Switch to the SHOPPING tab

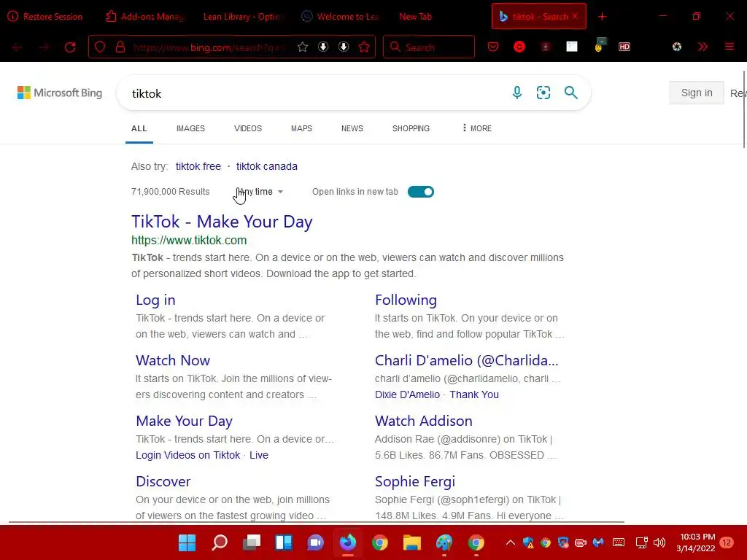(x=411, y=128)
